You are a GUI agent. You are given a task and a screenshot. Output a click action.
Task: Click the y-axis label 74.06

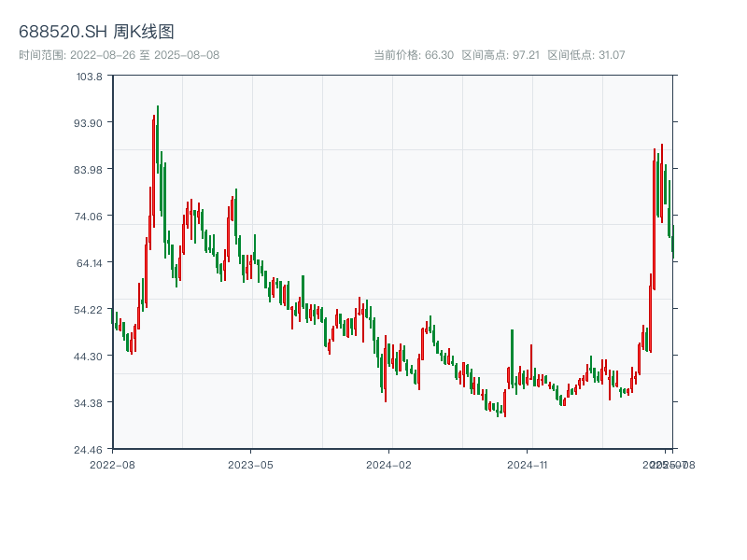(88, 217)
